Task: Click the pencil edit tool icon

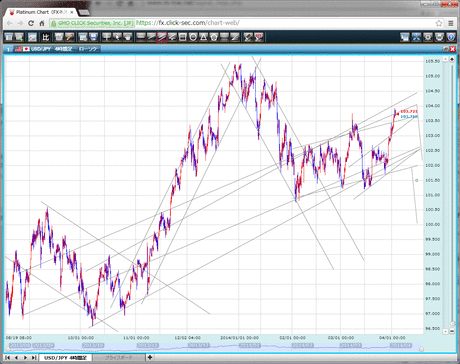Action: pos(70,37)
